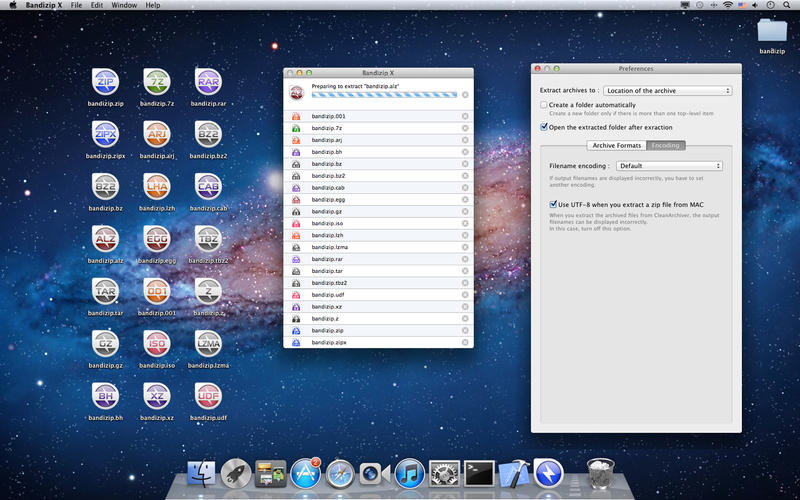
Task: Open the bandizip.cab desktop file icon
Action: (208, 187)
